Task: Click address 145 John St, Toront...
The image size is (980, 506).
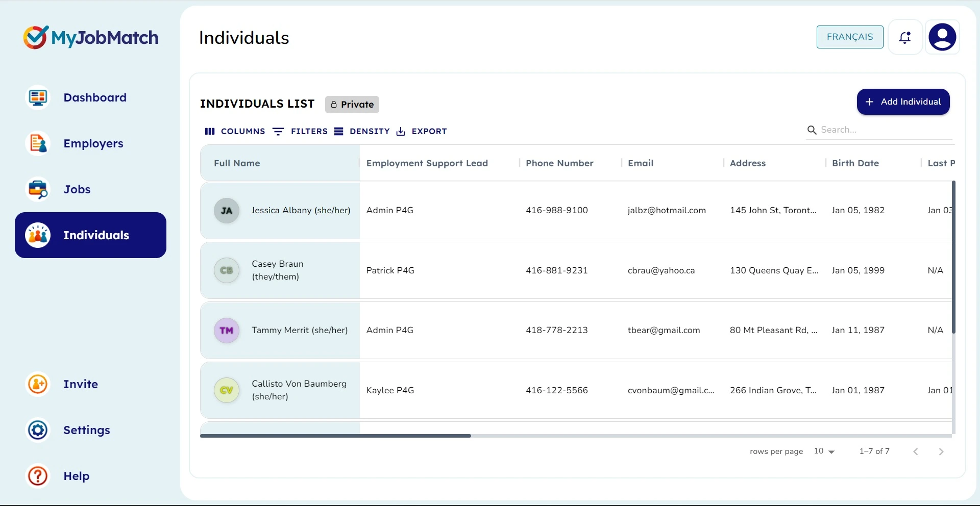Action: (x=773, y=210)
